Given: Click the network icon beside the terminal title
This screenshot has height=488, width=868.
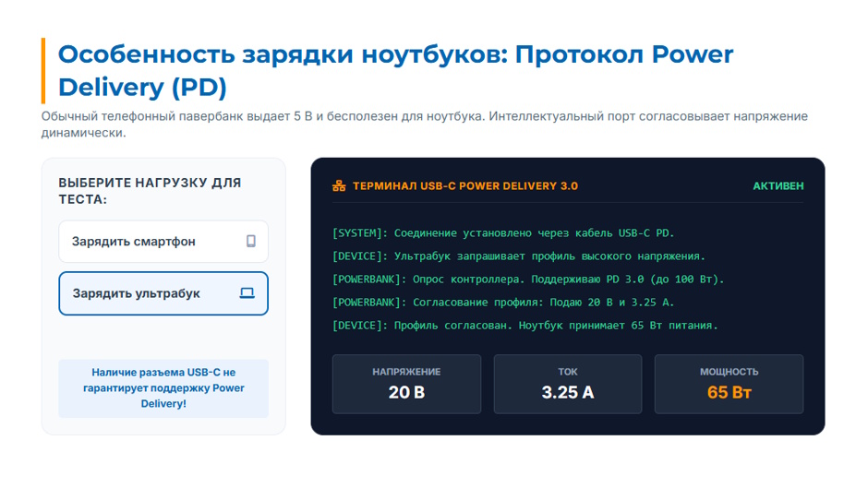Looking at the screenshot, I should [x=339, y=186].
